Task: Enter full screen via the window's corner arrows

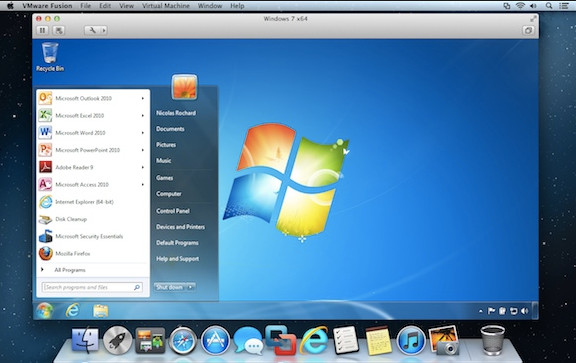Action: click(533, 18)
